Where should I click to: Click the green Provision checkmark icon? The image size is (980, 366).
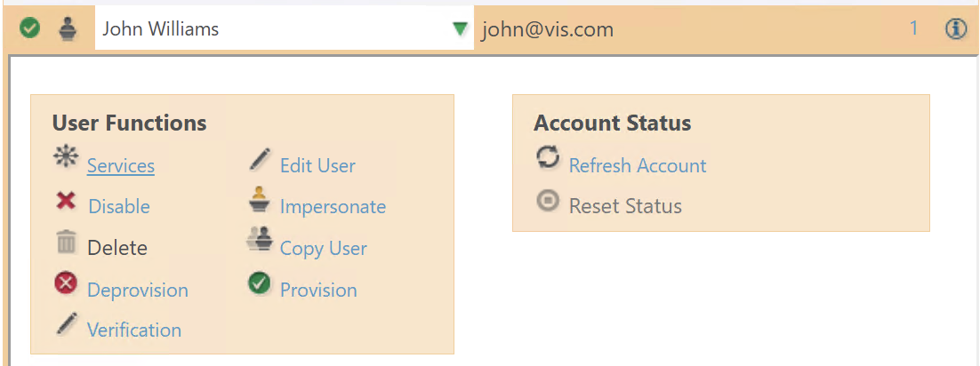click(260, 284)
